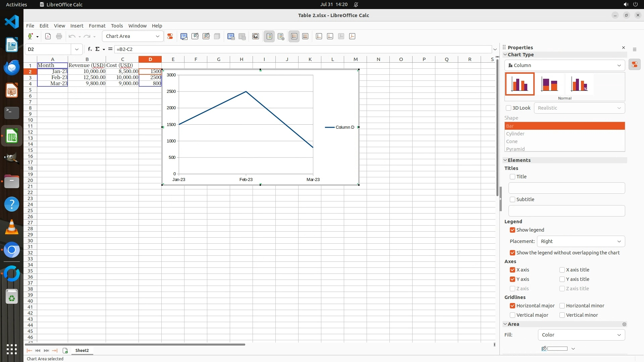
Task: Enable Vertical major gridlines checkbox
Action: (513, 315)
